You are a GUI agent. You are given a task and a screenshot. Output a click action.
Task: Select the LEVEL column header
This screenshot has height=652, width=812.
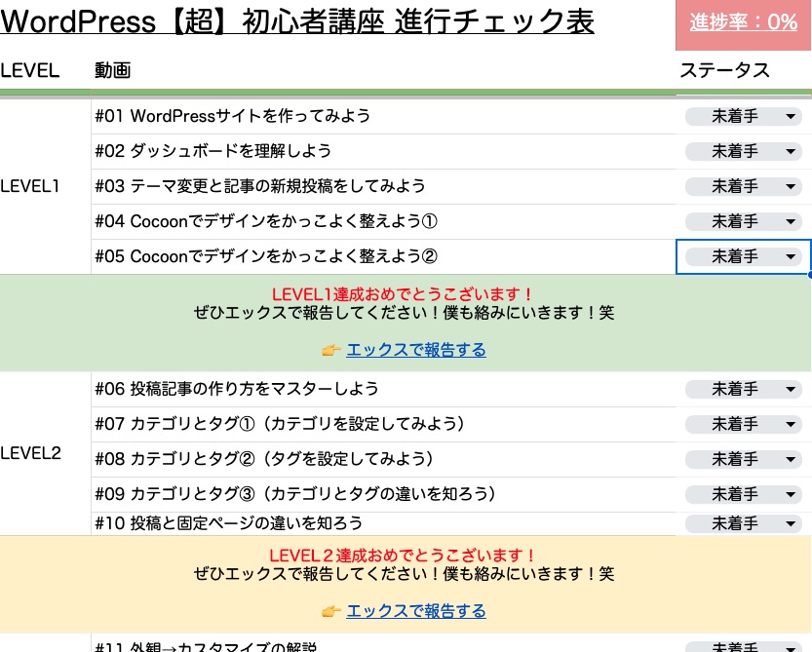click(30, 70)
